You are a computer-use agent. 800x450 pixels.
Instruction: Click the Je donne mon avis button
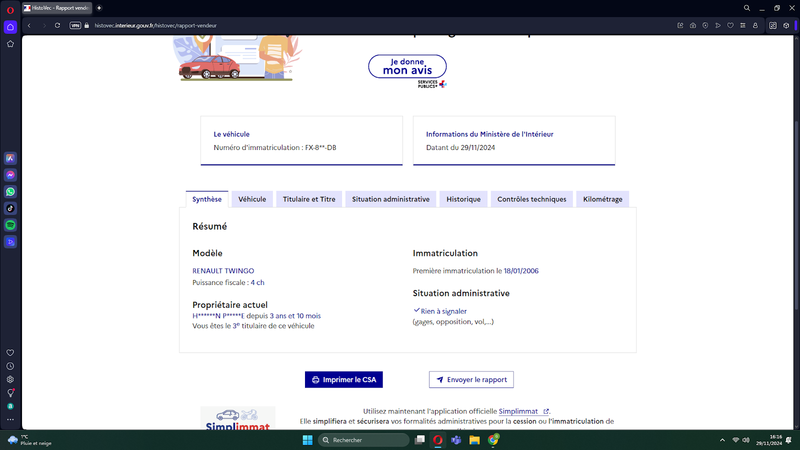(407, 66)
